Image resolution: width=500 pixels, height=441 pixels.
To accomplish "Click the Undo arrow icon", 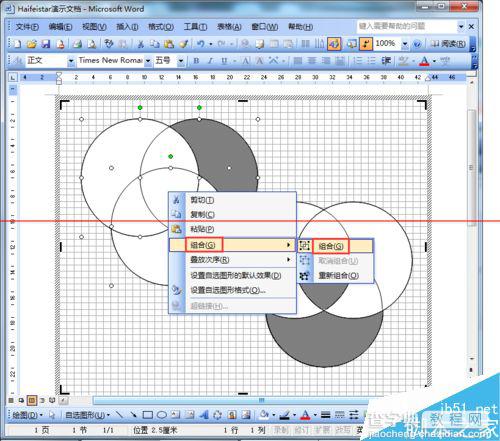I will [x=200, y=44].
